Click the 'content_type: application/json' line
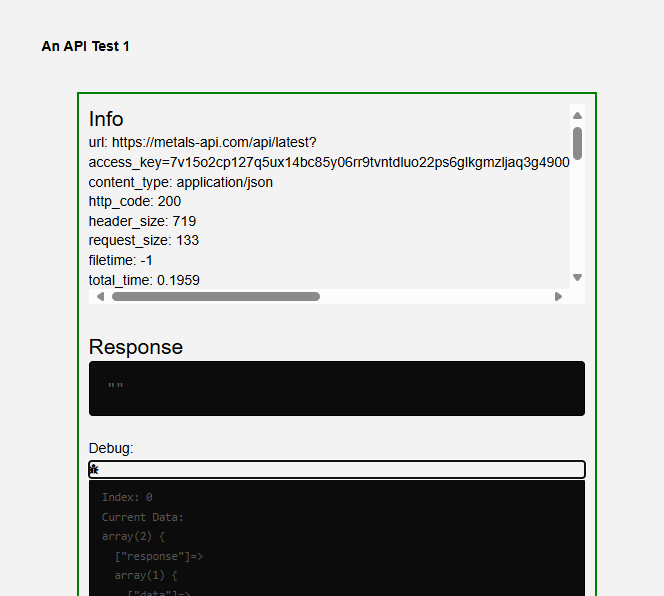This screenshot has height=596, width=664. point(180,182)
